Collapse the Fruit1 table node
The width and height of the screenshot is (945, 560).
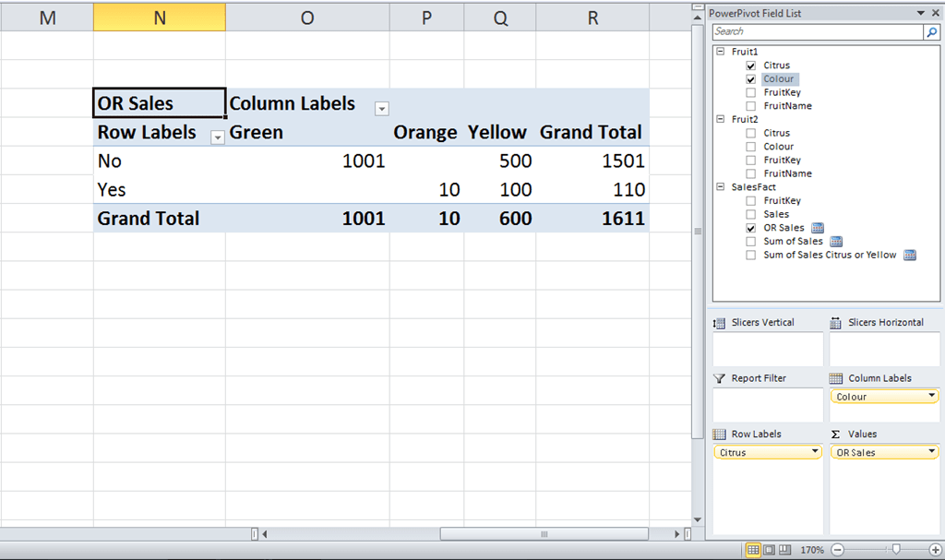click(720, 52)
